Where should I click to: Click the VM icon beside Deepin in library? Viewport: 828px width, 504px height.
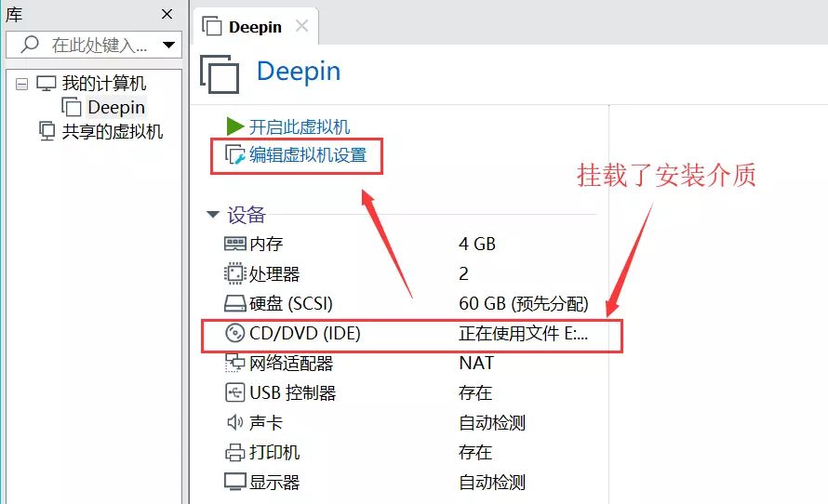[72, 107]
